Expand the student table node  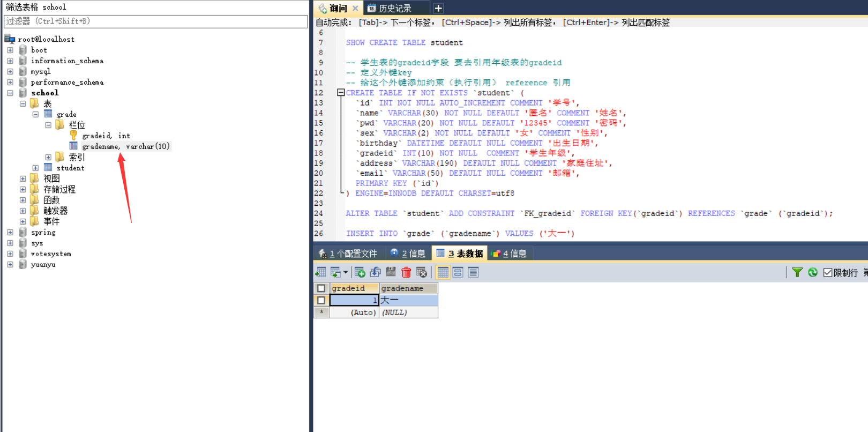coord(35,168)
